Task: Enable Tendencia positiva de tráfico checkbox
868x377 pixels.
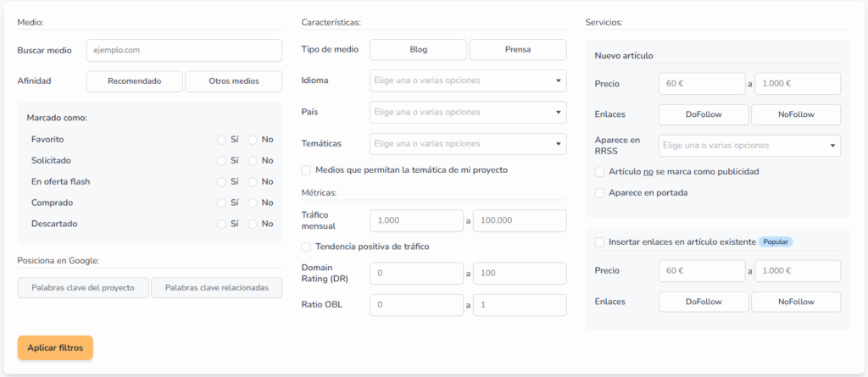Action: click(306, 247)
